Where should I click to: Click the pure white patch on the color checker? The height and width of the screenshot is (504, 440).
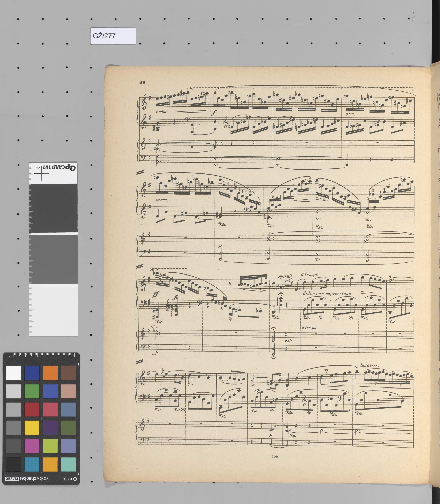[14, 373]
